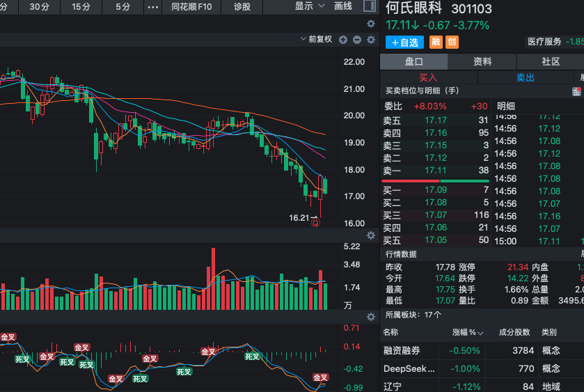Screen dimensions: 584x392
Task: Click the 成分股数 column header
Action: click(514, 332)
